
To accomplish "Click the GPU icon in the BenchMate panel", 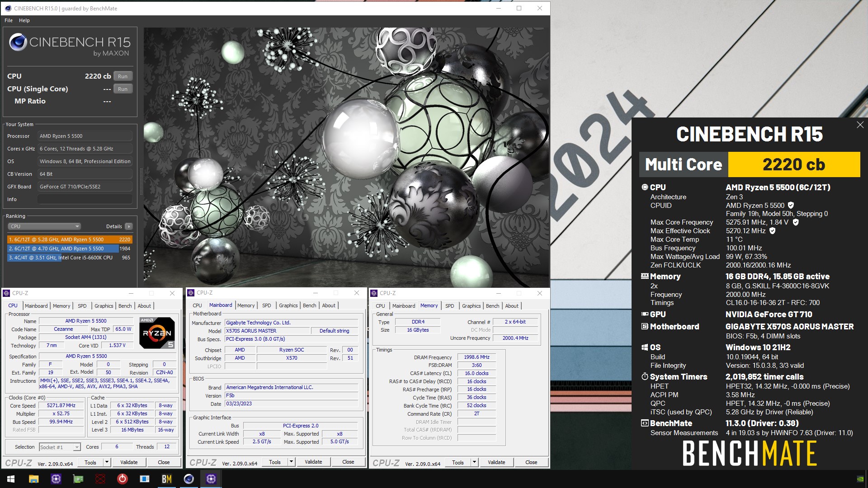I will 645,314.
